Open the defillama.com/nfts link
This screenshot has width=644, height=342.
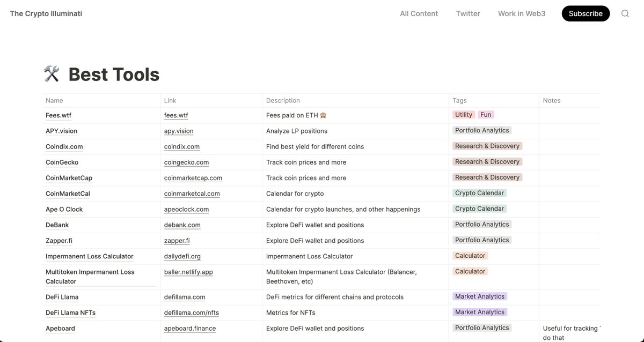tap(192, 313)
